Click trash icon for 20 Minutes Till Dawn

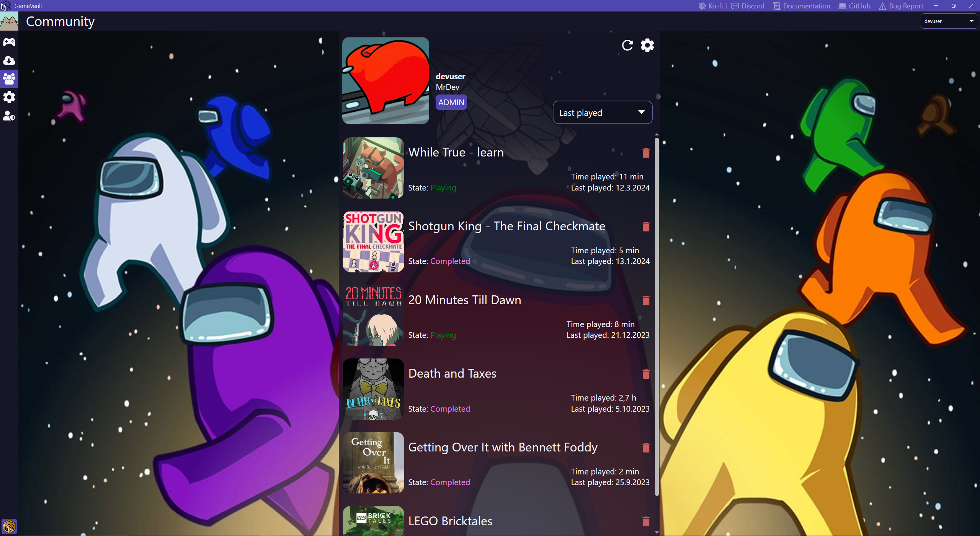click(646, 300)
